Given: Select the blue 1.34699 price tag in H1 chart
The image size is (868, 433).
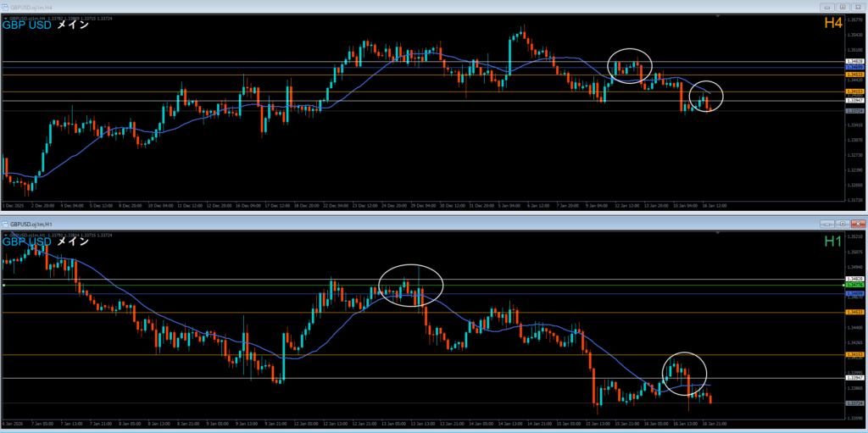Looking at the screenshot, I should (854, 293).
